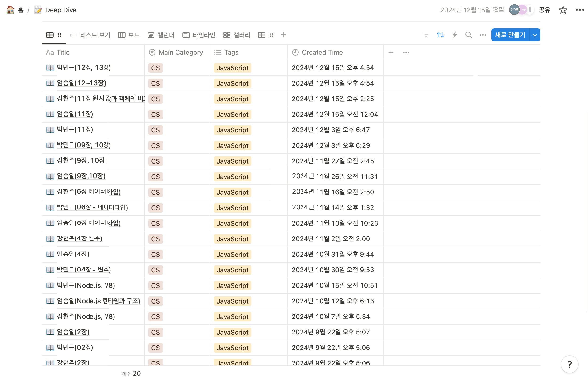Click the lightning bolt automation icon
Image resolution: width=588 pixels, height=378 pixels.
[454, 35]
